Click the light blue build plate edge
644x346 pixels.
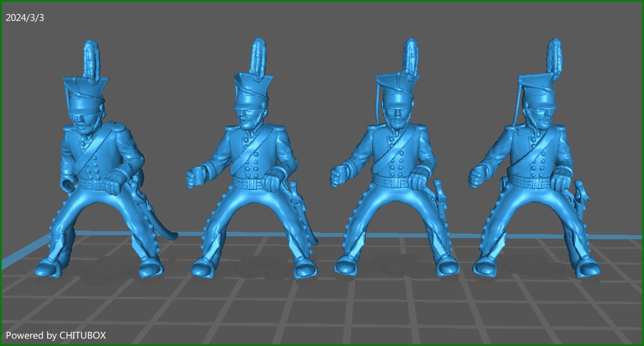[x=34, y=249]
